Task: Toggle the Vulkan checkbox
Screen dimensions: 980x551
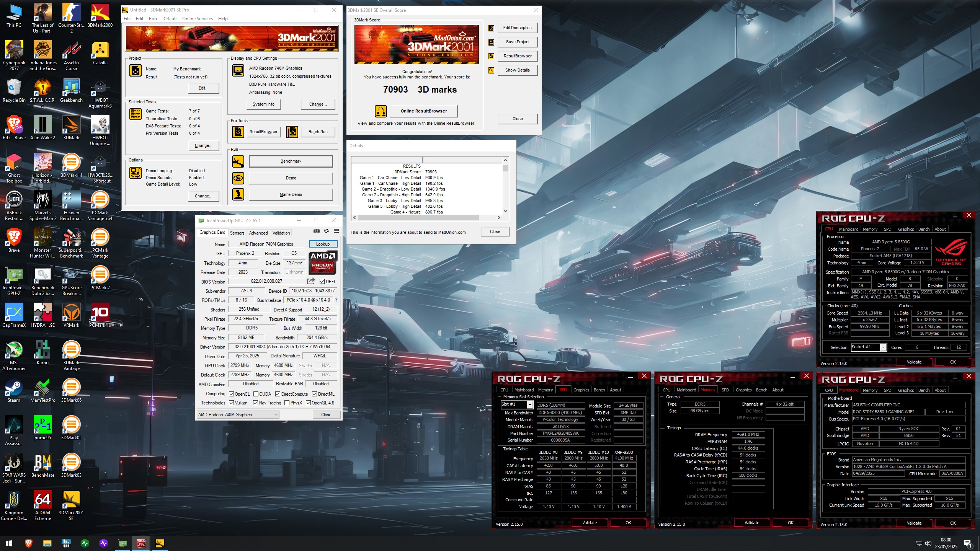Action: pyautogui.click(x=231, y=403)
